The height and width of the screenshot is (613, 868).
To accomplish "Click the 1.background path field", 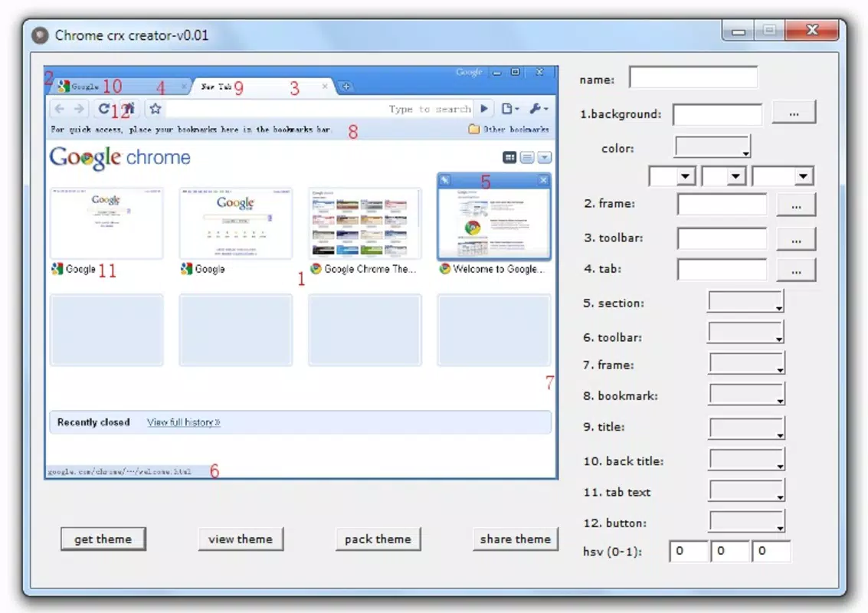I will 717,115.
